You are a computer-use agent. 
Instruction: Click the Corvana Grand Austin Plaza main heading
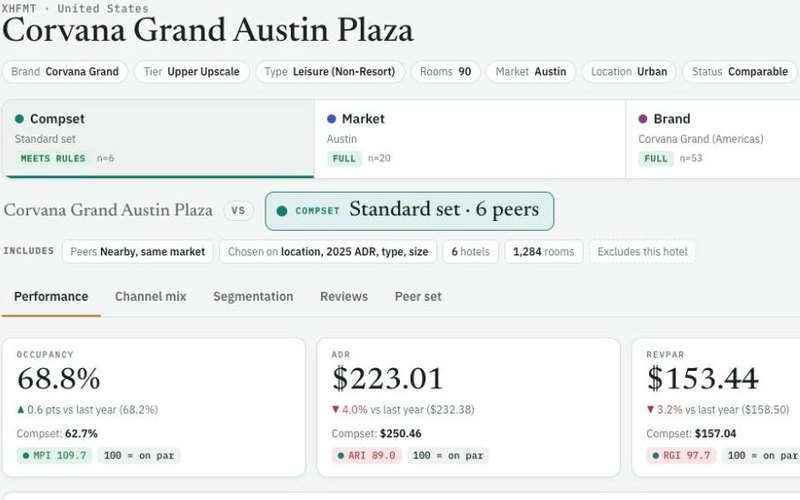click(x=208, y=30)
